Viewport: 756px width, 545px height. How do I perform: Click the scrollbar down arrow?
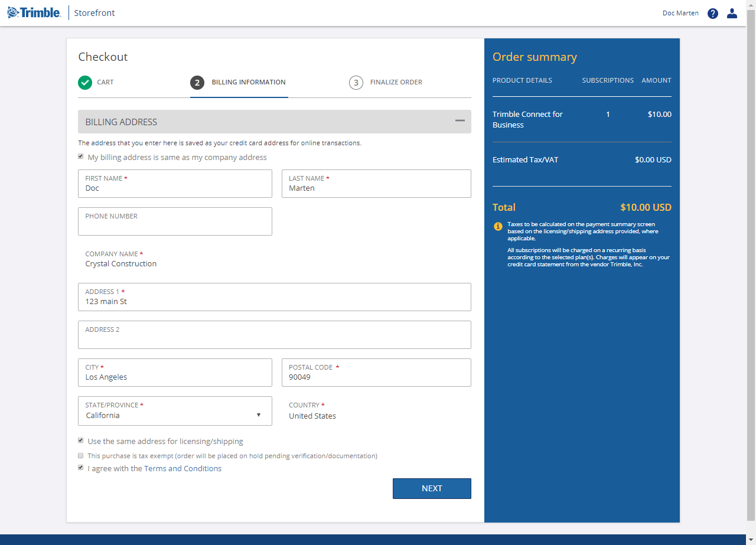751,540
